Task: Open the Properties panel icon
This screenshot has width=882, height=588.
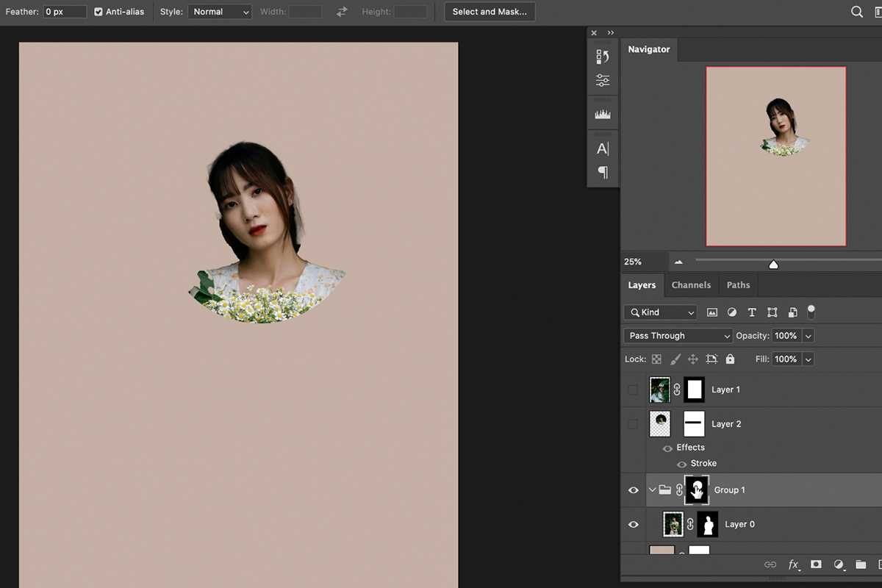Action: click(x=603, y=81)
